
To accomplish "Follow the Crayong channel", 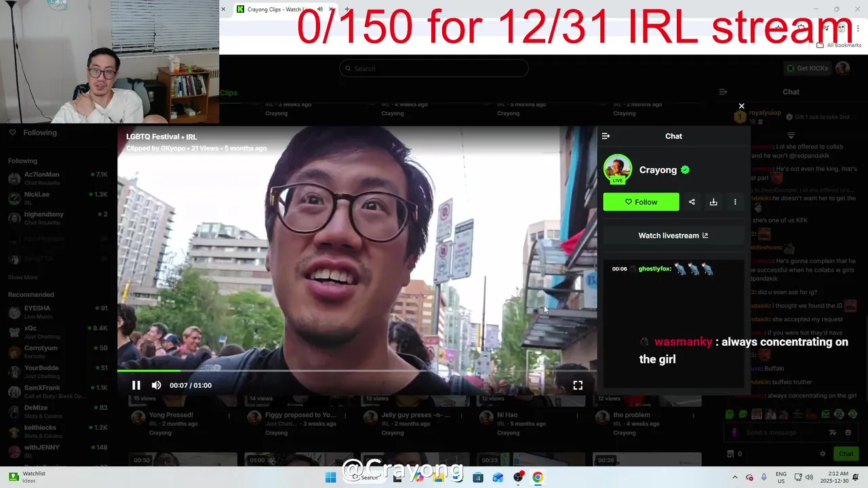I will point(641,202).
